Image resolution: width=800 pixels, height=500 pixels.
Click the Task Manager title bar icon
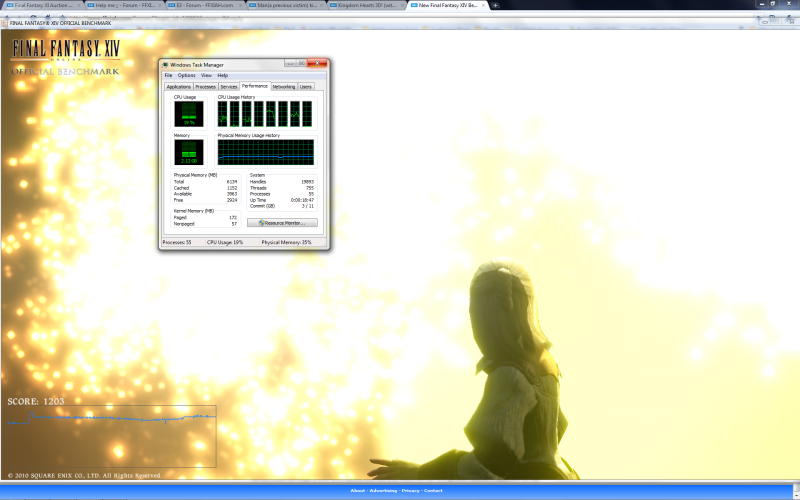tap(165, 65)
